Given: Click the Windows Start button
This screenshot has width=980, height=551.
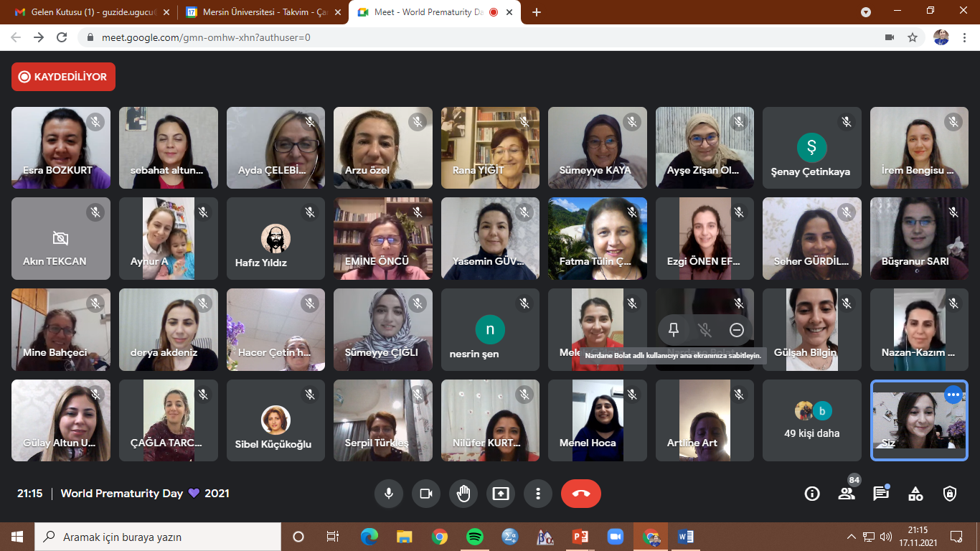Looking at the screenshot, I should tap(17, 537).
